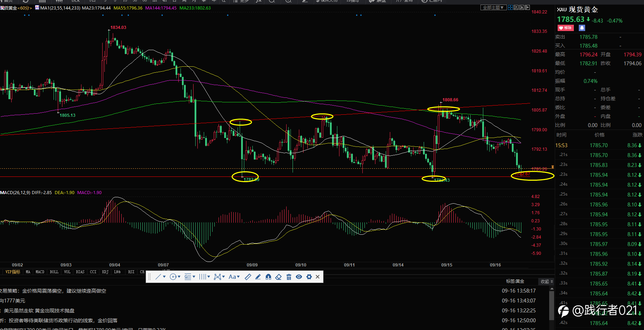Select the BOLL indicator tab
Screen dimensions: 644x330
[x=54, y=272]
